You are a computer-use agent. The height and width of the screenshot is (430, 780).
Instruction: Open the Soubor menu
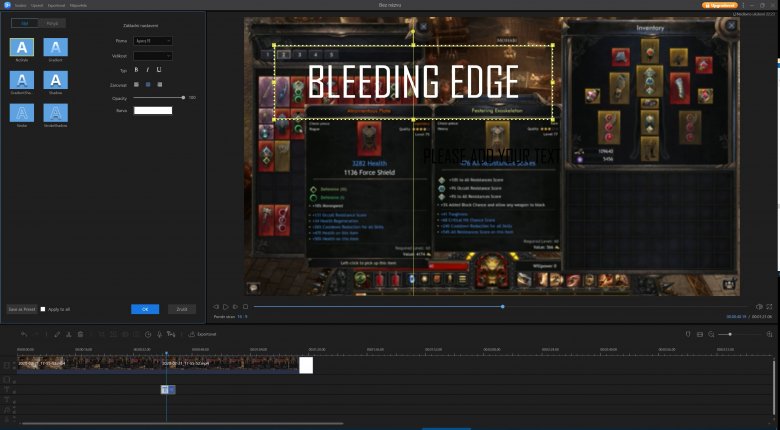[x=20, y=5]
